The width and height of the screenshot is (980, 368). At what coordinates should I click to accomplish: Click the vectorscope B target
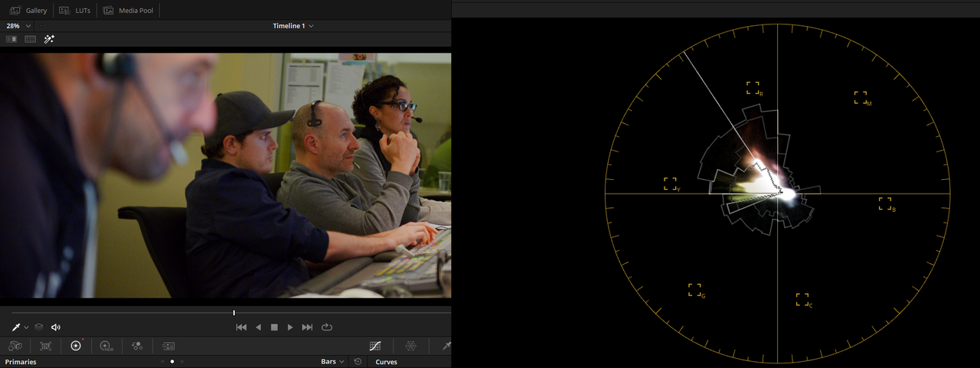[x=885, y=204]
